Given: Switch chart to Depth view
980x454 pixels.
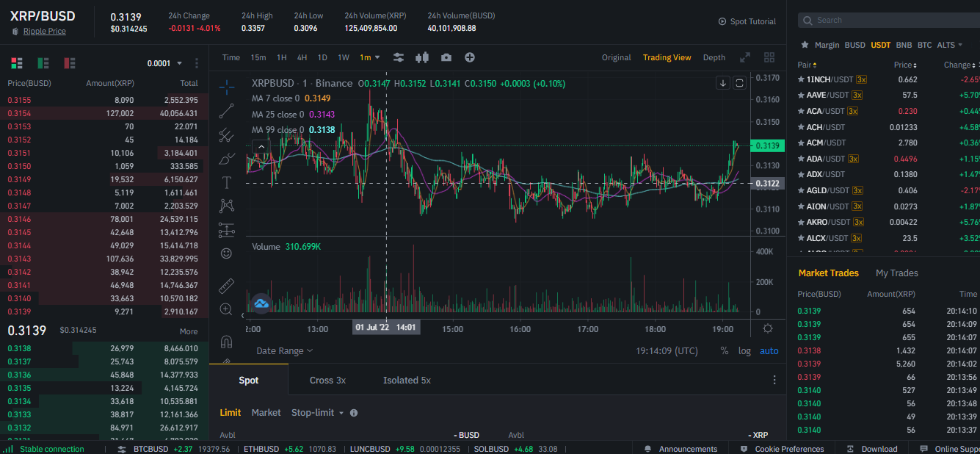Looking at the screenshot, I should click(714, 57).
